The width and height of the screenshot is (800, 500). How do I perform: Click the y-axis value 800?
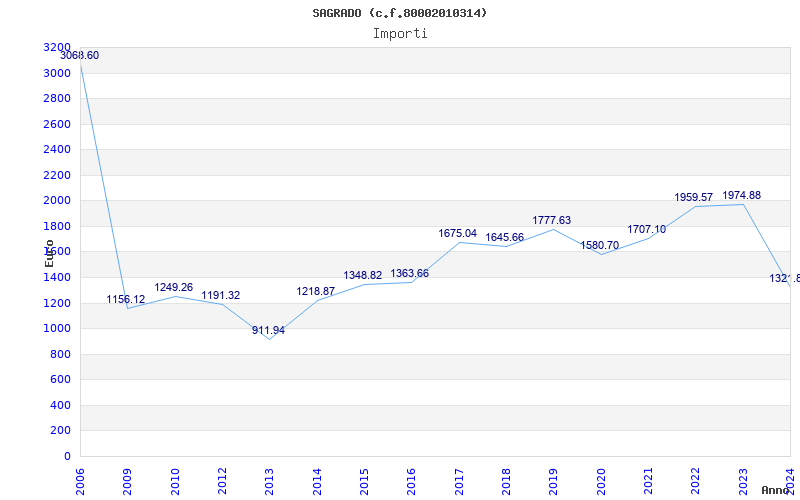61,354
